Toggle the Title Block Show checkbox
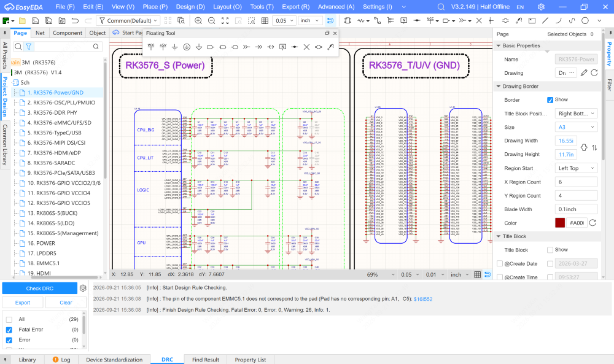The height and width of the screenshot is (364, 614). [550, 250]
